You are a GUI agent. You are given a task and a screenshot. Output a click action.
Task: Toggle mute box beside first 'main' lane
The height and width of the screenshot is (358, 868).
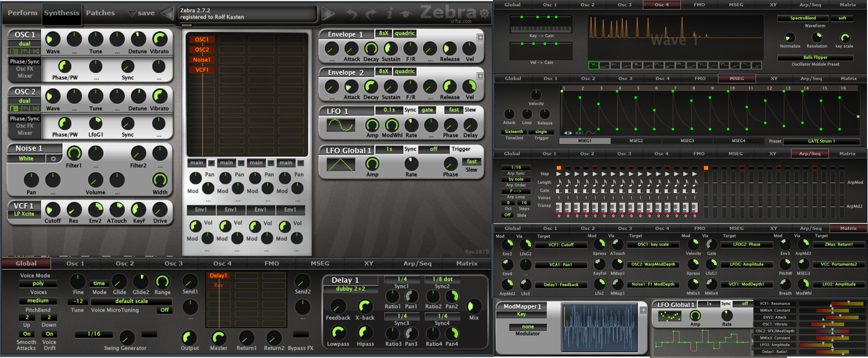212,163
